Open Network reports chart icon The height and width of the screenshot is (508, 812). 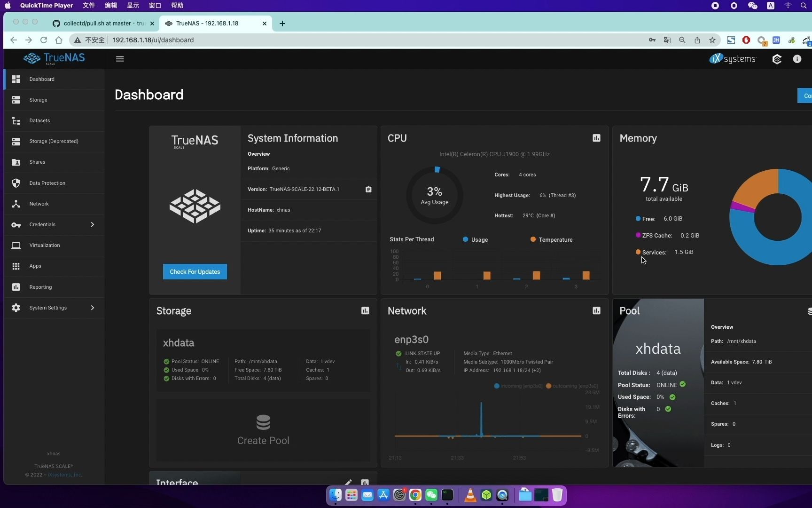tap(596, 310)
